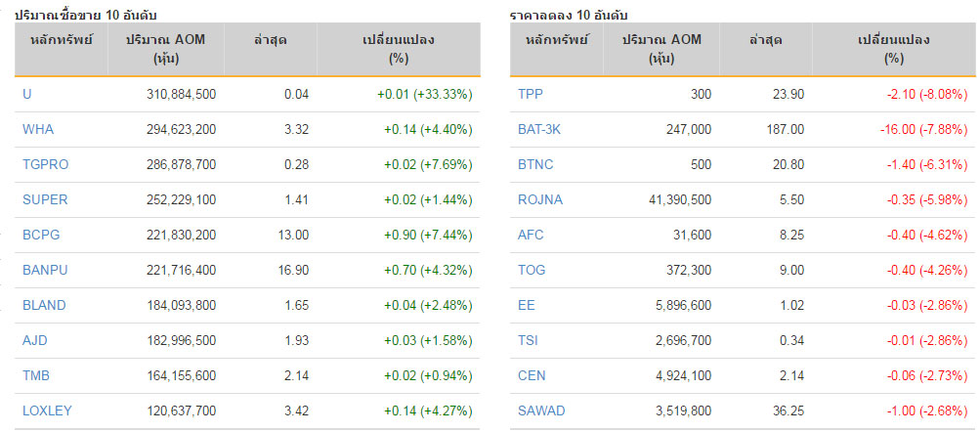Select the CEN stock symbol
Screen dimensions: 980x432
(532, 375)
